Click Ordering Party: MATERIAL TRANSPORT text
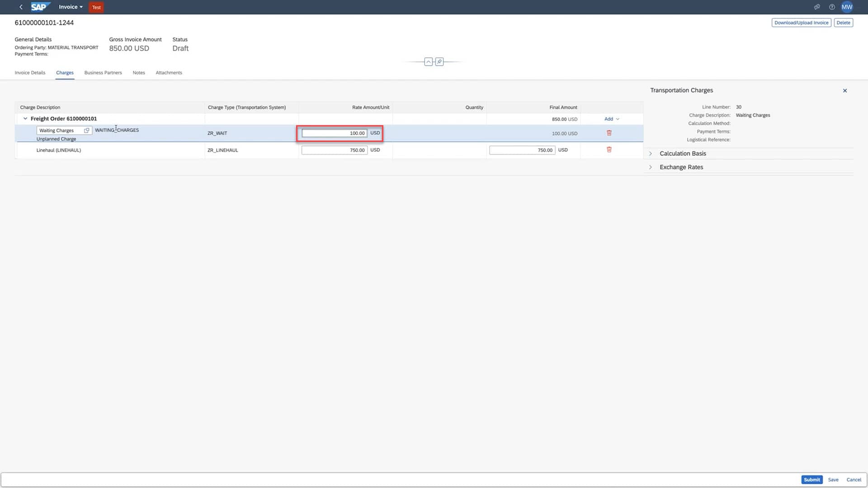The image size is (868, 488). point(57,47)
